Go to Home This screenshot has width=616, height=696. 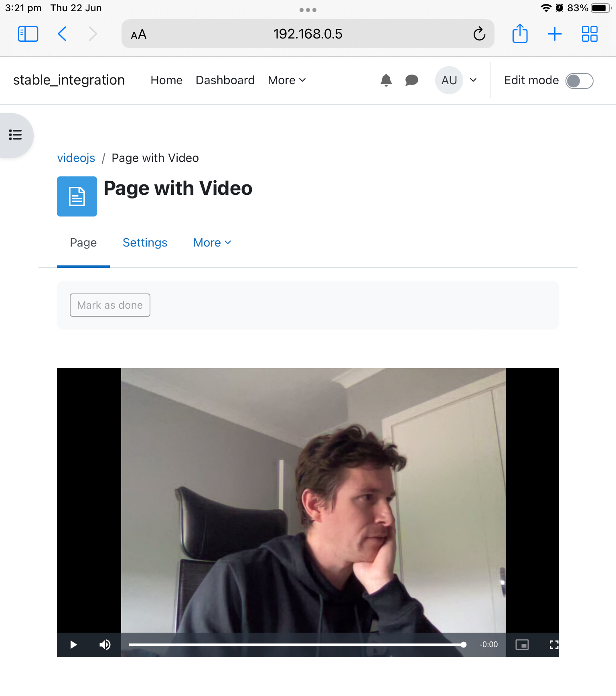pos(166,80)
